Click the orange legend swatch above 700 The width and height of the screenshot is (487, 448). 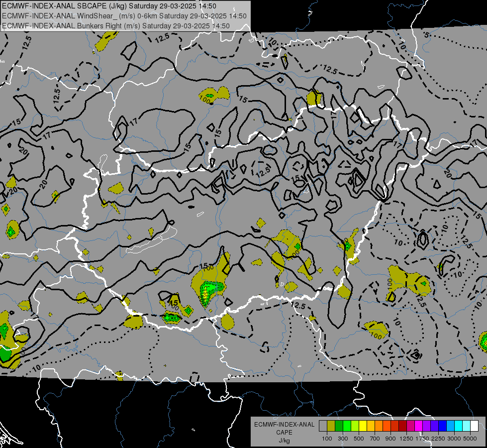click(x=379, y=426)
